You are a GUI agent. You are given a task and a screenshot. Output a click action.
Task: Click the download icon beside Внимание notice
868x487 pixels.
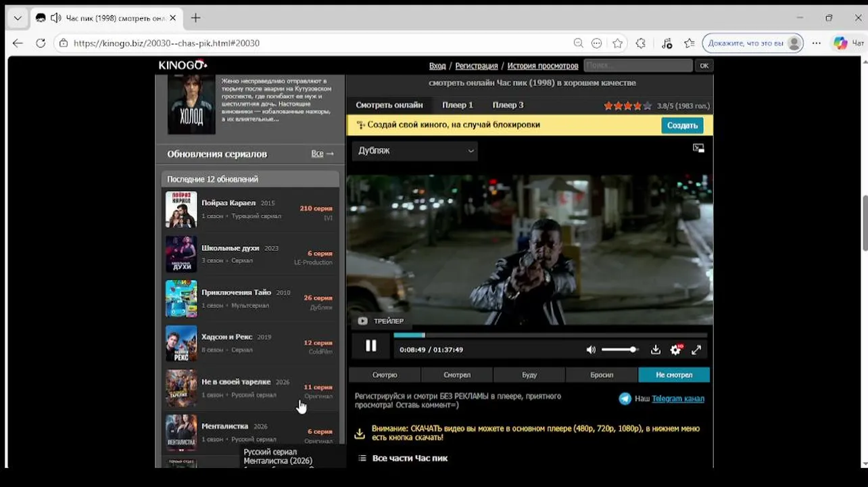[x=360, y=433]
